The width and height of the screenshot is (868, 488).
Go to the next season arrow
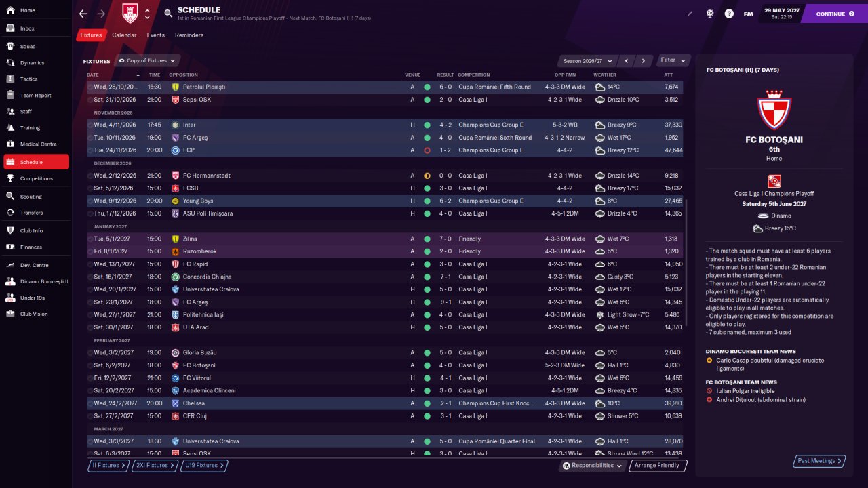point(644,61)
